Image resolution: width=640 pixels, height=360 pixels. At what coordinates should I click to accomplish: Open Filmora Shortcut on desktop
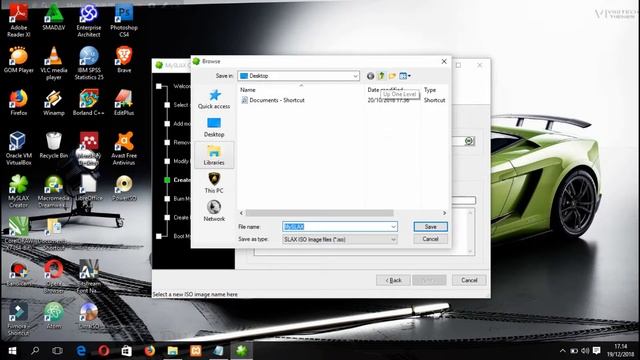[x=19, y=319]
